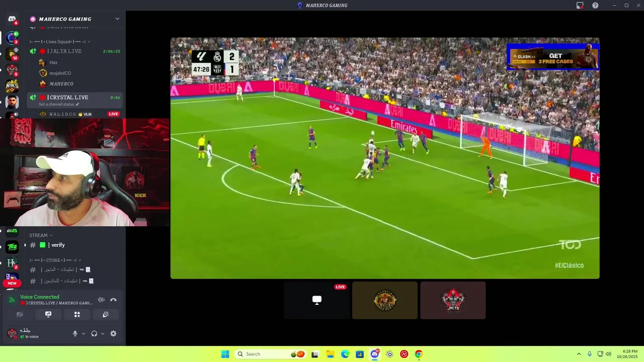The width and height of the screenshot is (644, 362).
Task: Open File Explorer from taskbar
Action: coord(330,354)
